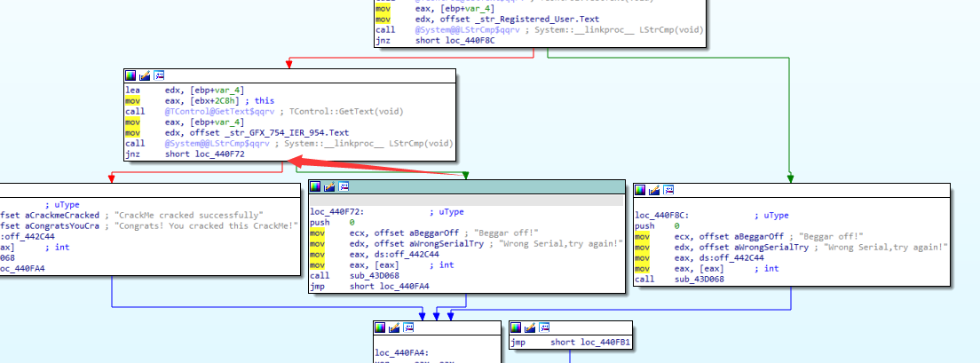This screenshot has width=980, height=363.
Task: Click the color palette icon on the loc_440F8C node
Action: click(641, 190)
